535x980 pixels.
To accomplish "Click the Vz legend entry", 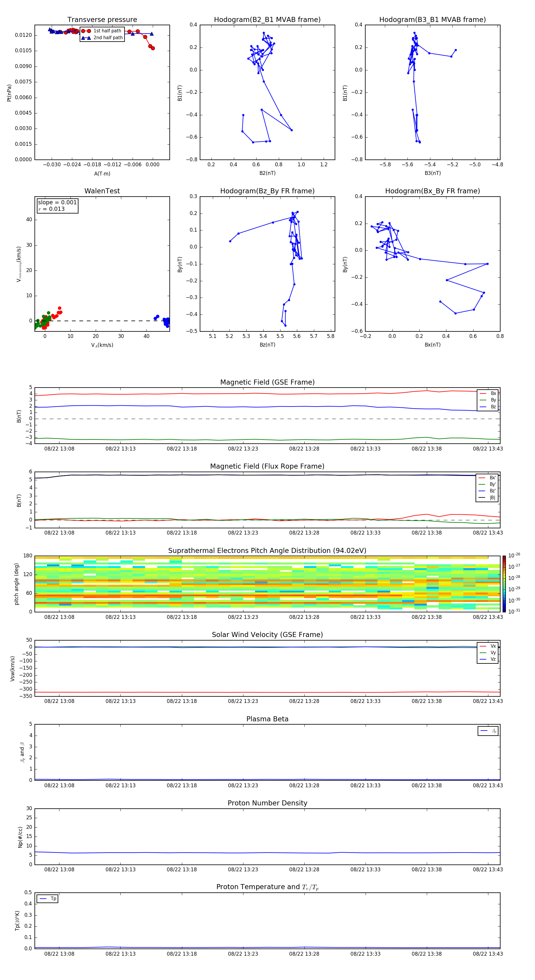I will click(x=488, y=659).
